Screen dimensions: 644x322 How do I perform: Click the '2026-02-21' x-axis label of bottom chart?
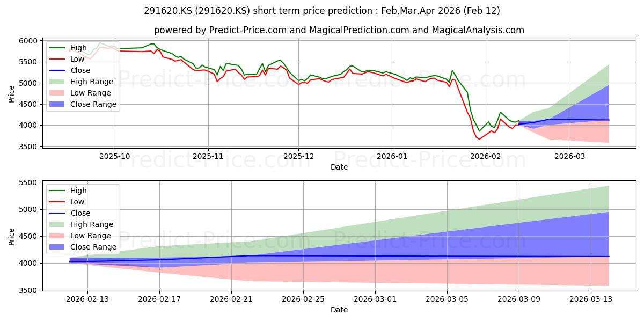tap(231, 299)
